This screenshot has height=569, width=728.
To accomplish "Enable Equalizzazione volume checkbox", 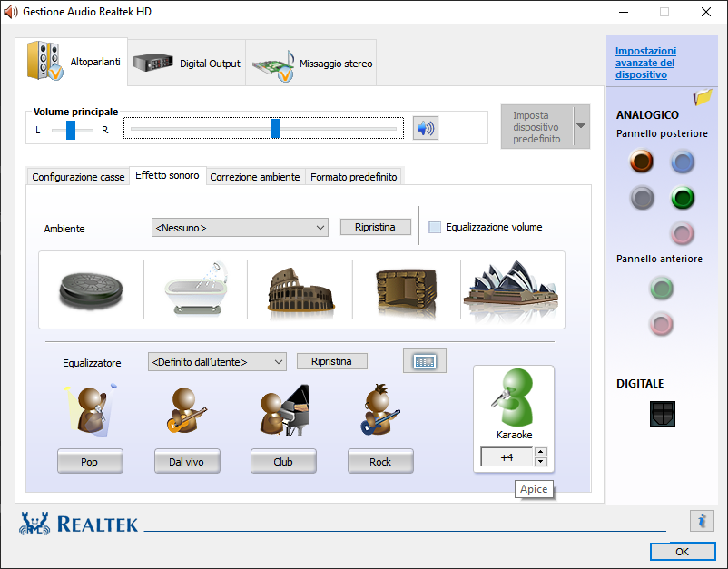I will point(435,227).
